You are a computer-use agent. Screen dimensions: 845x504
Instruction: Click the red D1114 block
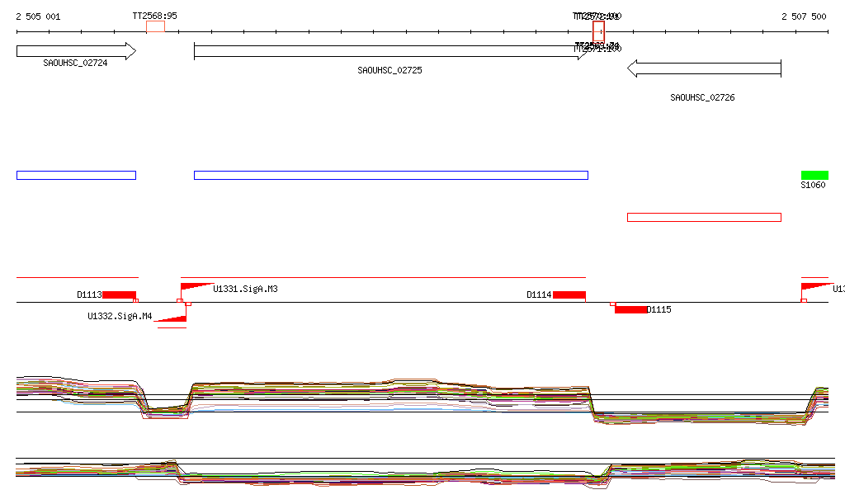569,294
